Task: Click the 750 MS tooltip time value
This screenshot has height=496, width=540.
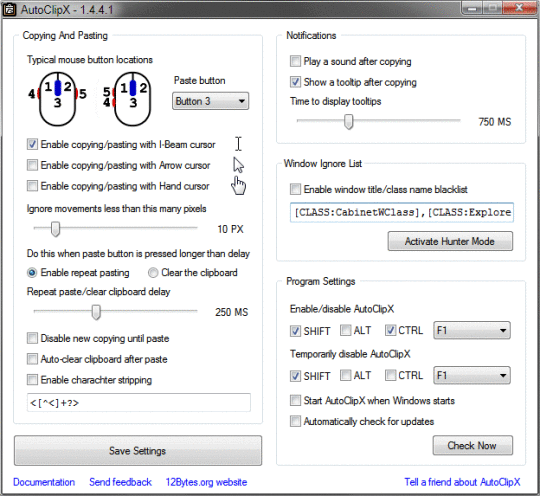Action: coord(495,122)
